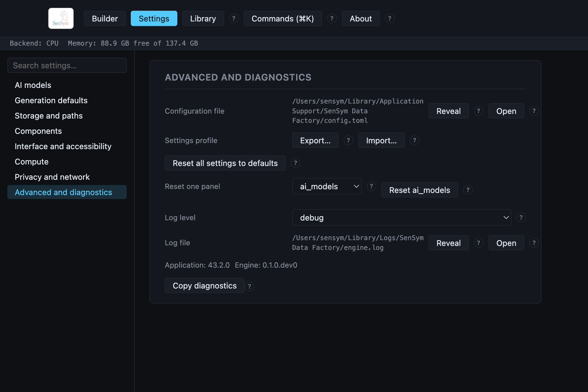Open the configuration file
588x392 pixels.
pyautogui.click(x=506, y=111)
